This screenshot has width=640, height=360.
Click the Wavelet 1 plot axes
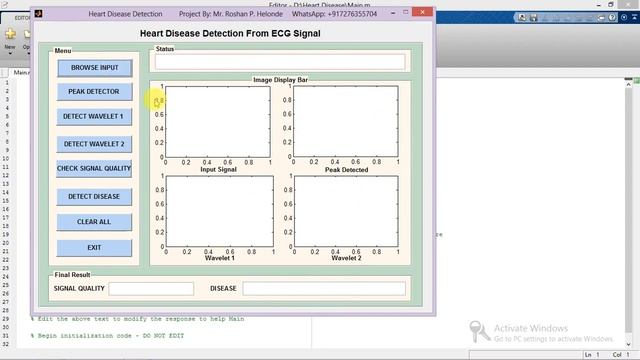tap(220, 211)
